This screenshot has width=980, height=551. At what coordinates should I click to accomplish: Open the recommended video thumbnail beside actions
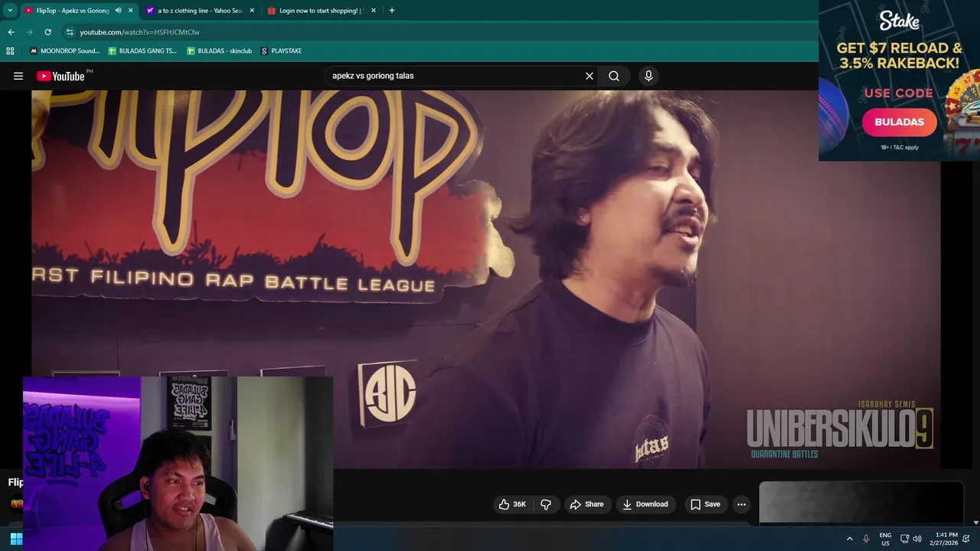(861, 503)
